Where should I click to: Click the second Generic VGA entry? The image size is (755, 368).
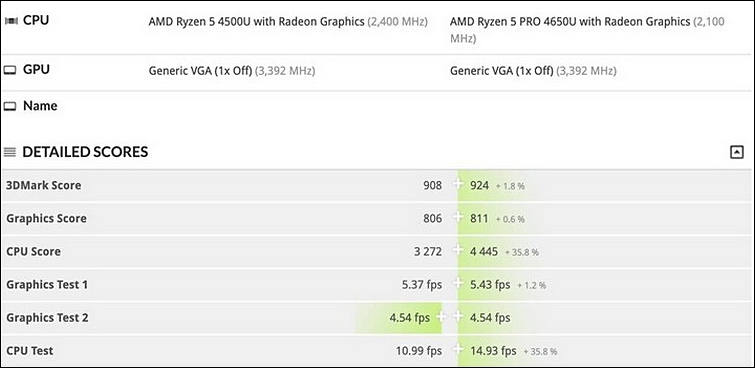coord(502,71)
